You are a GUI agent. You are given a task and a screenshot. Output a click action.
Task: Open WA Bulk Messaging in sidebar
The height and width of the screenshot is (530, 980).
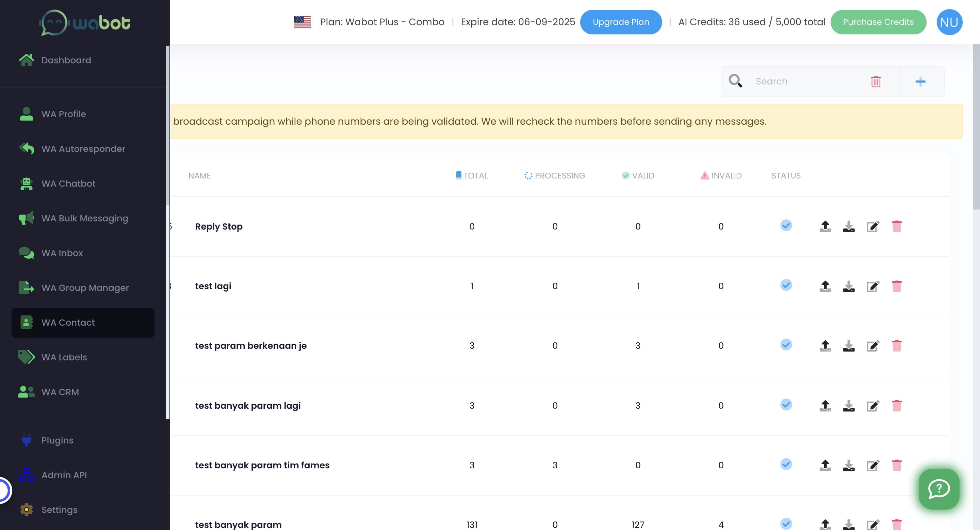(84, 218)
